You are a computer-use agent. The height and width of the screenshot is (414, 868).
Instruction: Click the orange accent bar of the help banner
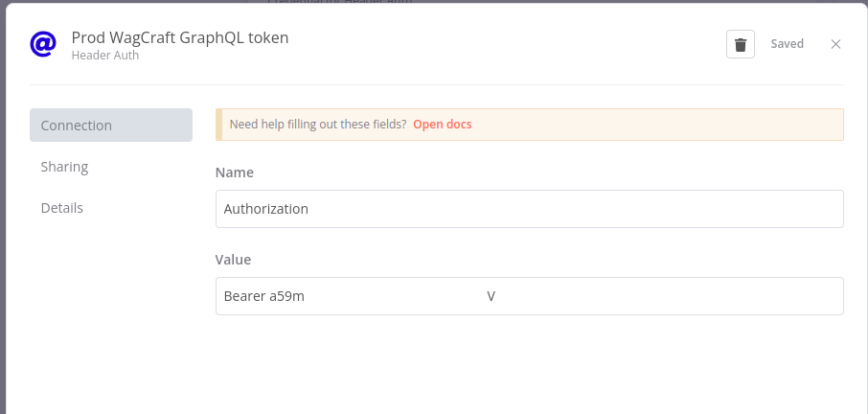coord(219,125)
